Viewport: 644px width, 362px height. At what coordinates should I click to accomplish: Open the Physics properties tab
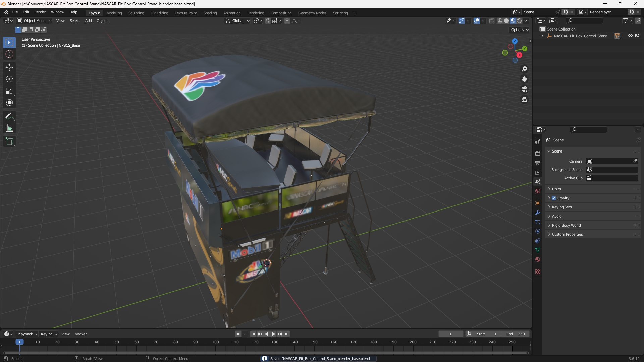click(x=538, y=231)
